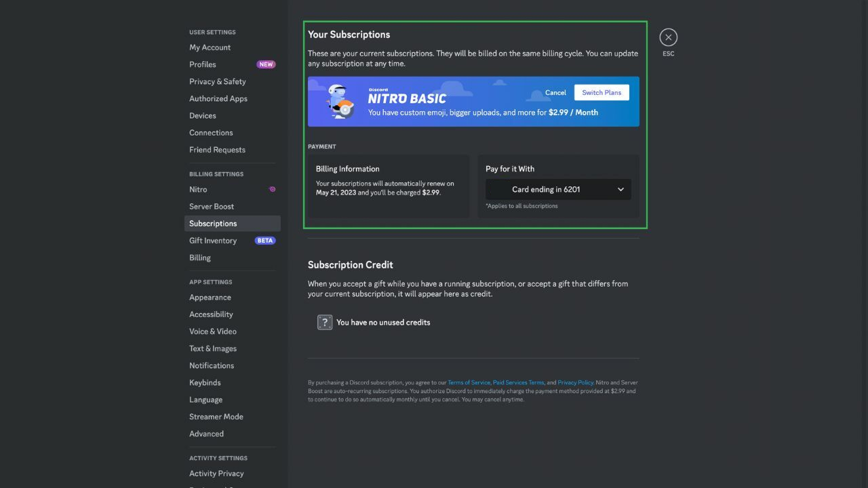The image size is (868, 488).
Task: Click the Switch Plans button
Action: click(601, 92)
